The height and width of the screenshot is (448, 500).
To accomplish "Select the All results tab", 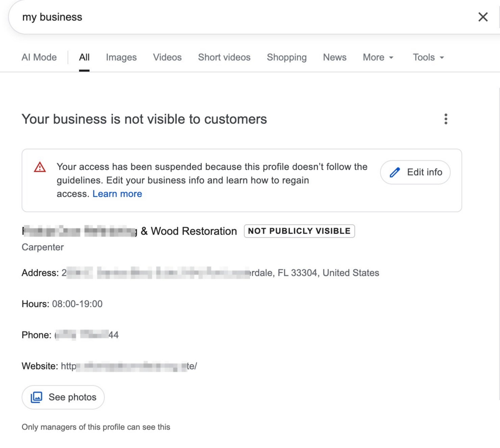I will pyautogui.click(x=84, y=57).
